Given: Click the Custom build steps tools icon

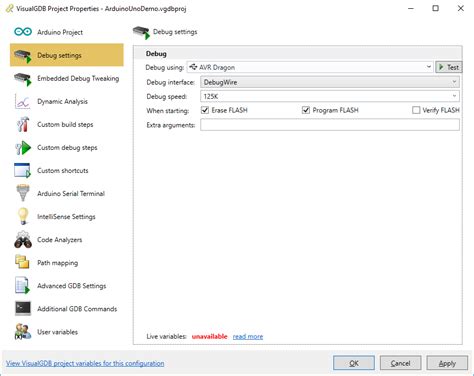Looking at the screenshot, I should coord(23,125).
